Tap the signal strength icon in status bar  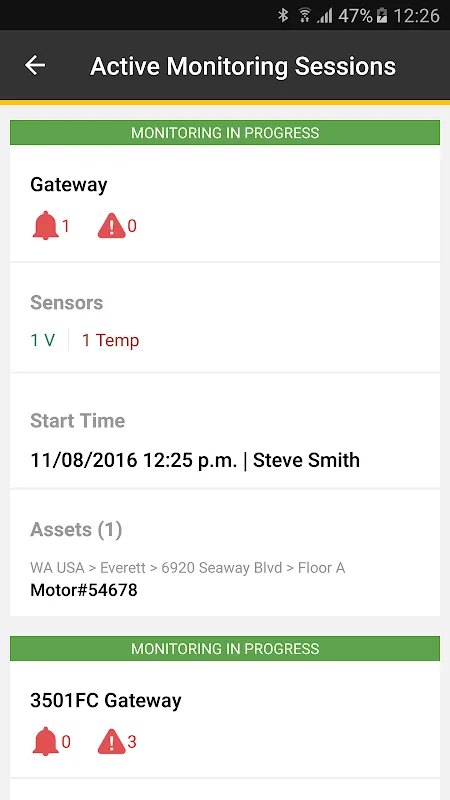[324, 16]
